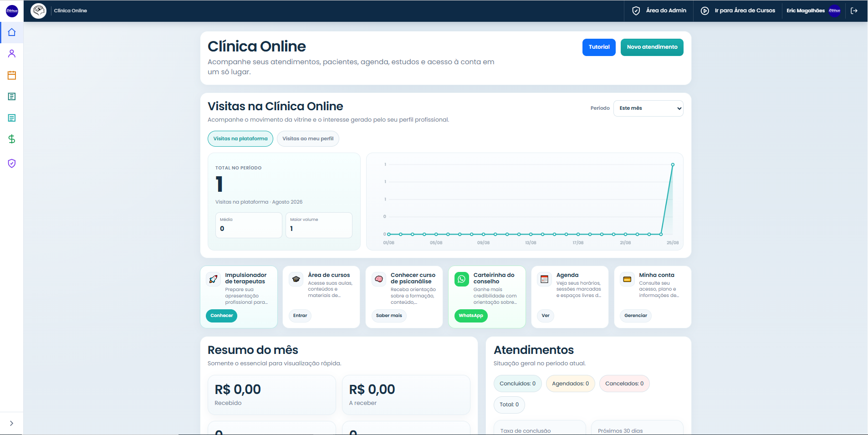Click the Novo atendimento button
The height and width of the screenshot is (435, 868).
point(652,47)
